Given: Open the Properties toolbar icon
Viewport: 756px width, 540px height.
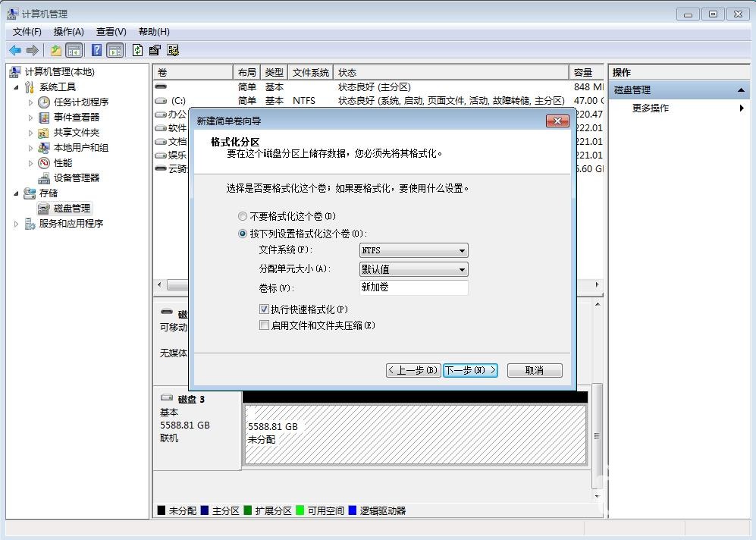Looking at the screenshot, I should click(x=155, y=50).
